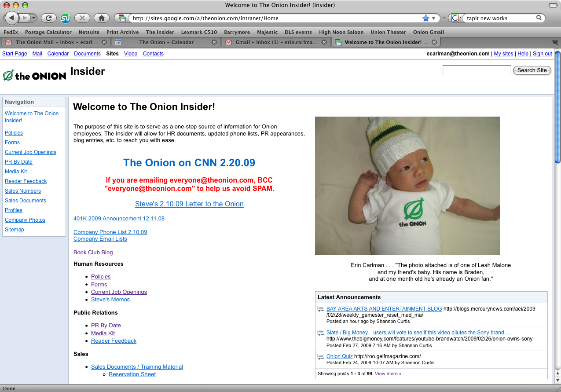Click the baby photo in Onion shirt

tap(407, 186)
